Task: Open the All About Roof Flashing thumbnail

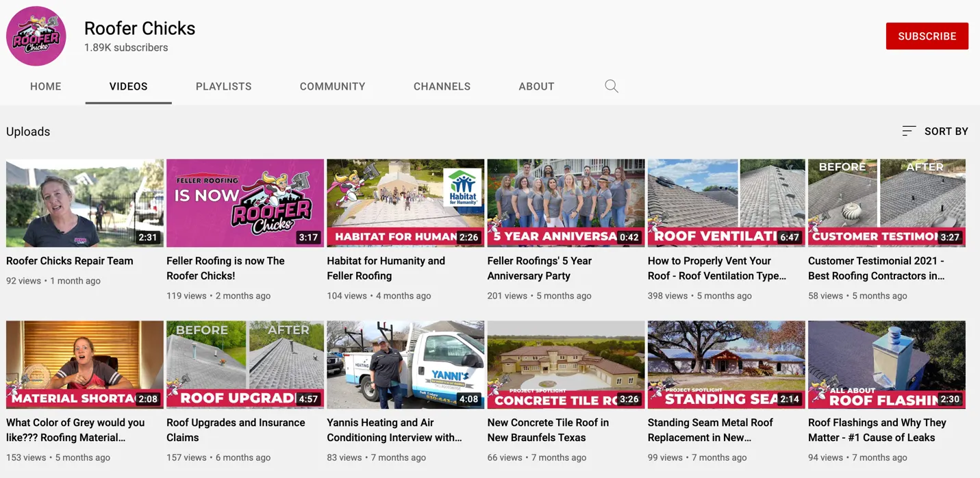Action: tap(887, 365)
